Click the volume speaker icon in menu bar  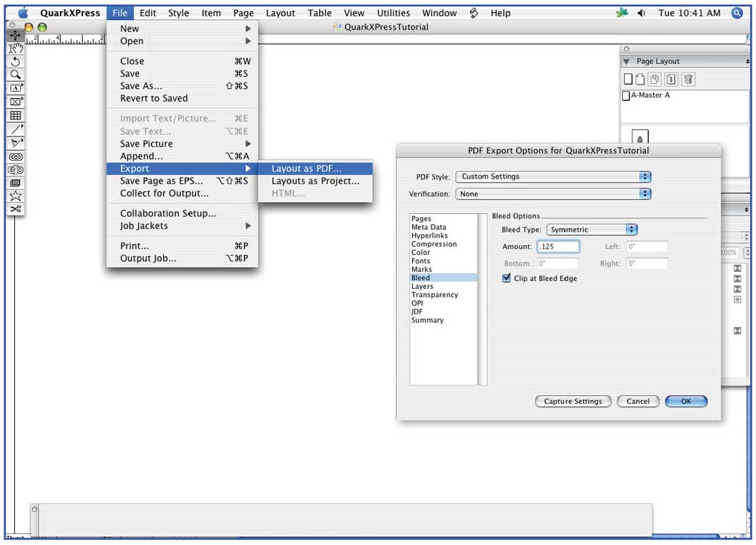(x=641, y=13)
